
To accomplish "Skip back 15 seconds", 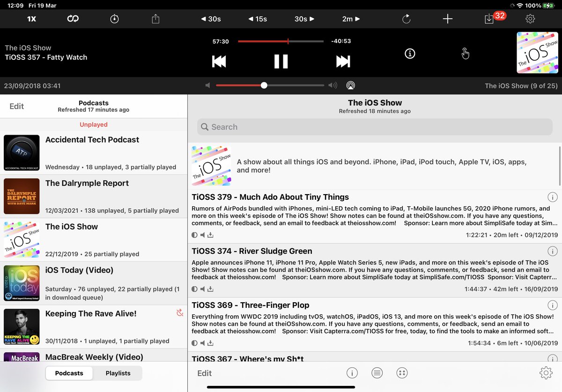I will (257, 19).
